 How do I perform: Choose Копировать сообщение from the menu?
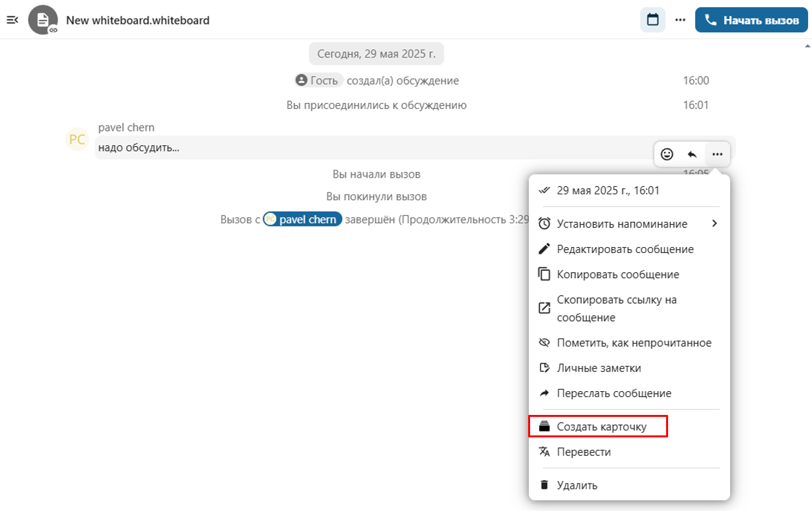[x=617, y=274]
